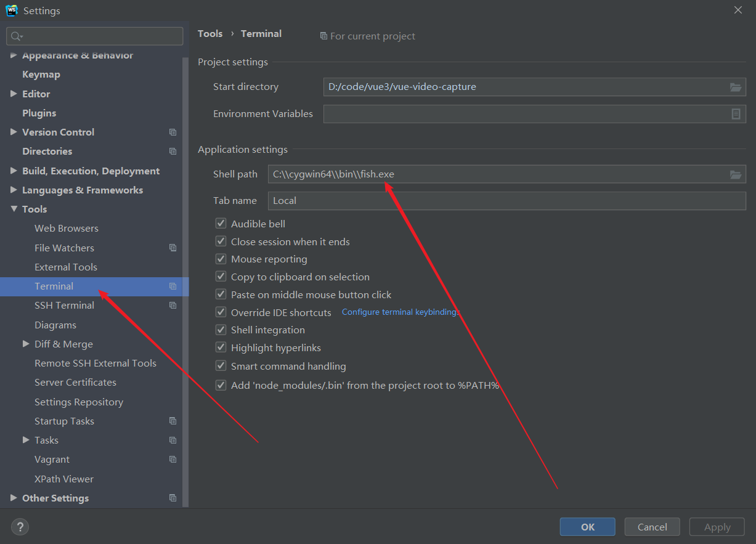Toggle the Shell integration checkbox
The image size is (756, 544).
tap(221, 330)
